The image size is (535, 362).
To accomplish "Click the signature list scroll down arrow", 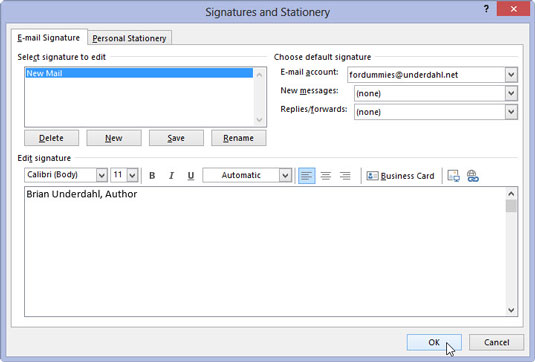I will click(x=259, y=119).
